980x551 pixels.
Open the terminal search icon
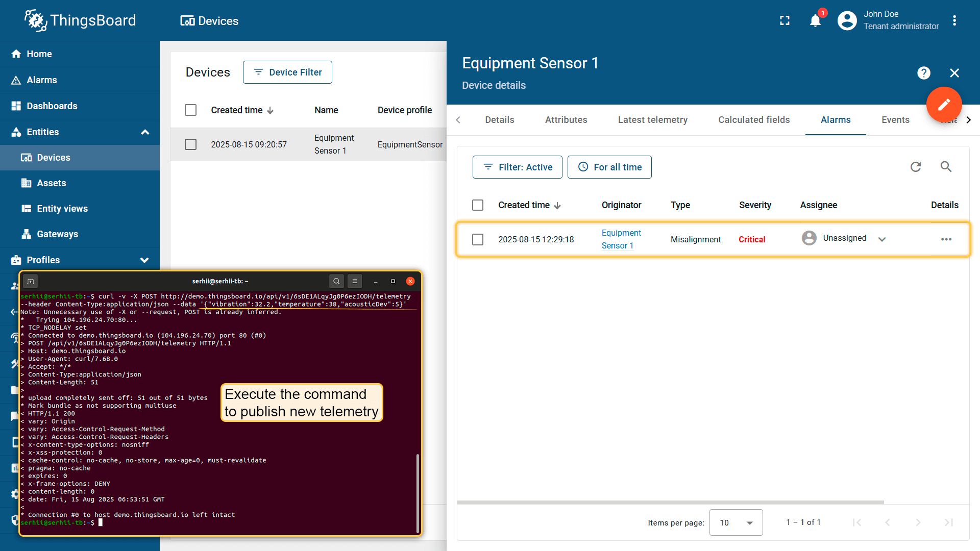tap(336, 281)
